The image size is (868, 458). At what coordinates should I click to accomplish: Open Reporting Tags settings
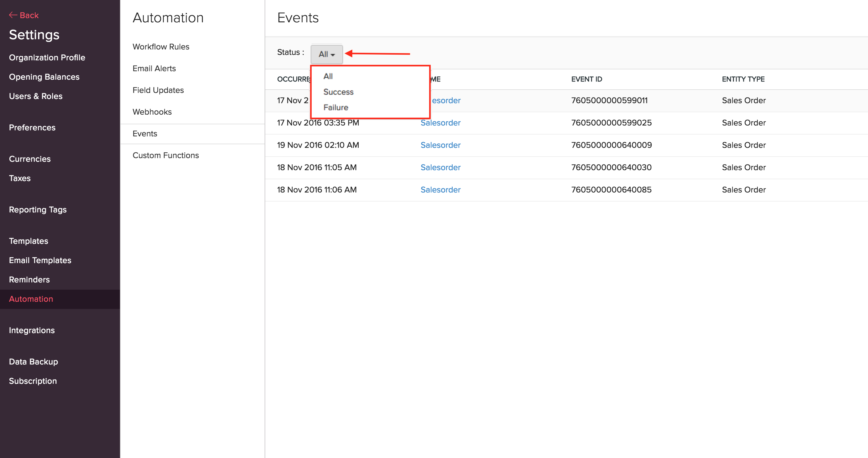pos(38,209)
